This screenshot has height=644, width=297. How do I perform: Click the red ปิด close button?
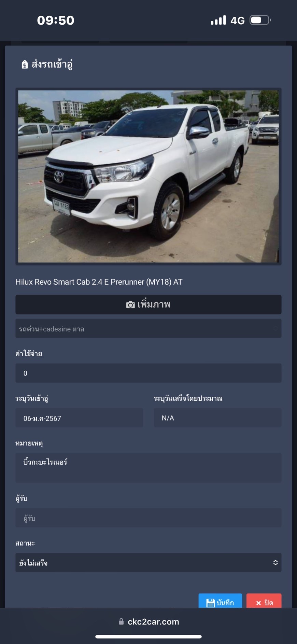(264, 602)
